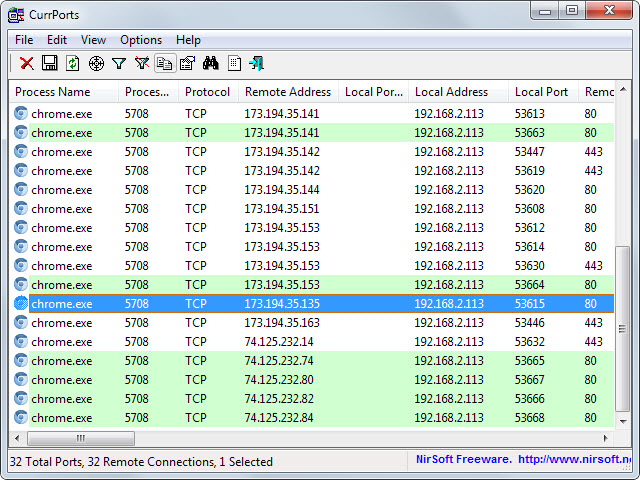Click chrome icon in row with port 53620
Viewport: 640px width, 480px height.
click(21, 189)
